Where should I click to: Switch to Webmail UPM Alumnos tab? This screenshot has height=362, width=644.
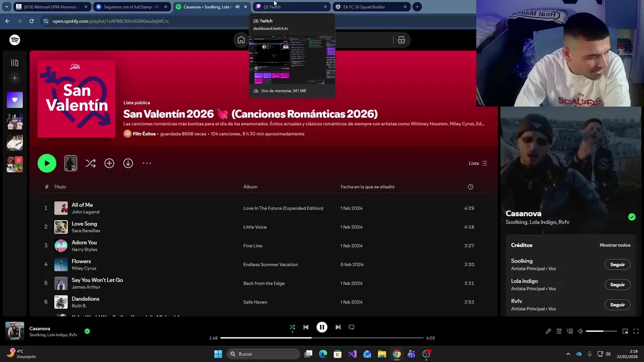[52, 7]
